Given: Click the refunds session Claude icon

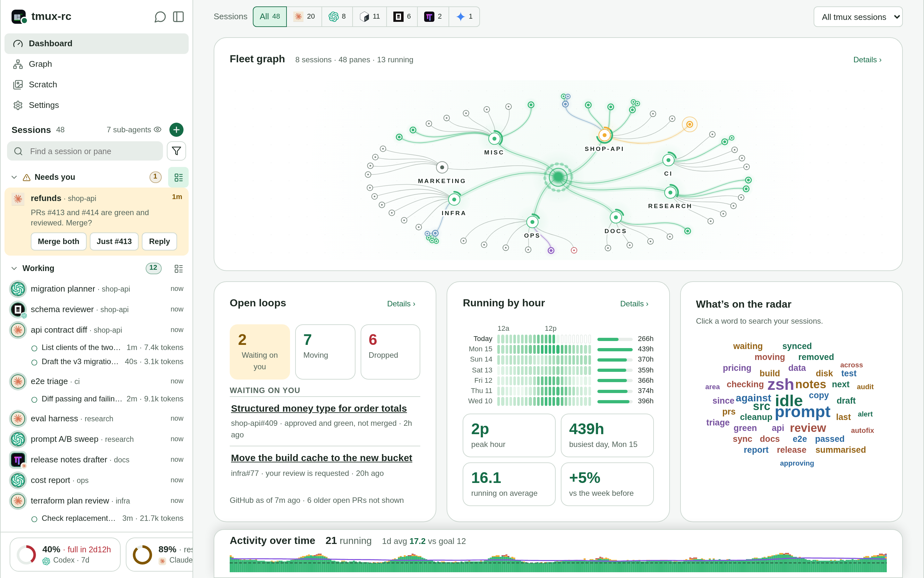Looking at the screenshot, I should [18, 199].
